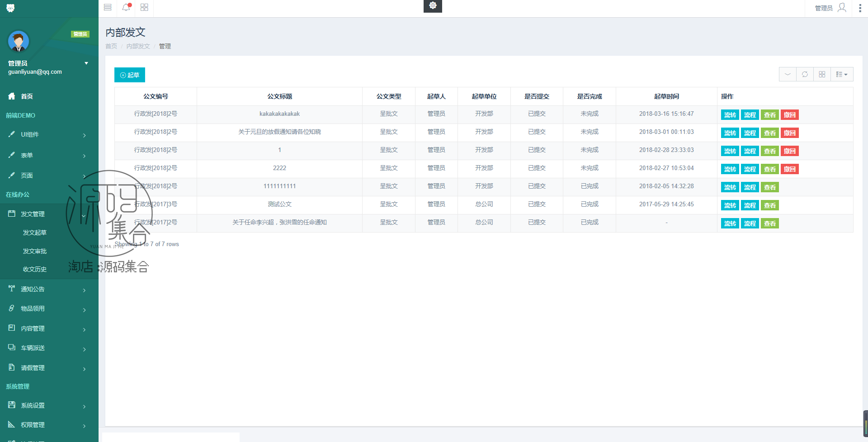Toggle the search collapse chevron in table toolbar
The image size is (868, 442).
(x=788, y=74)
